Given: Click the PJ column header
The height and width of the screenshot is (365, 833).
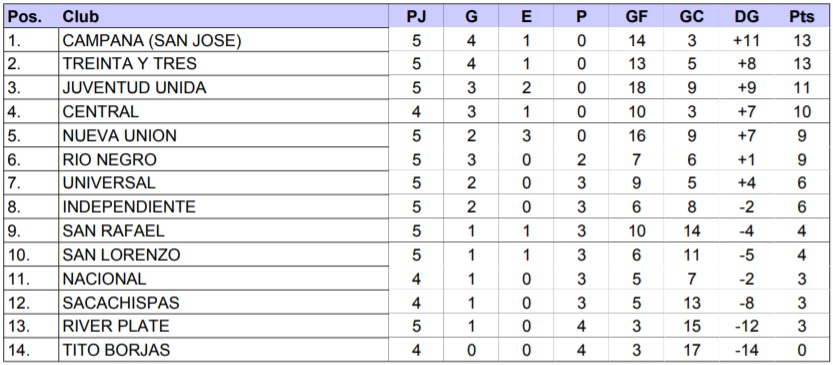Looking at the screenshot, I should click(416, 17).
